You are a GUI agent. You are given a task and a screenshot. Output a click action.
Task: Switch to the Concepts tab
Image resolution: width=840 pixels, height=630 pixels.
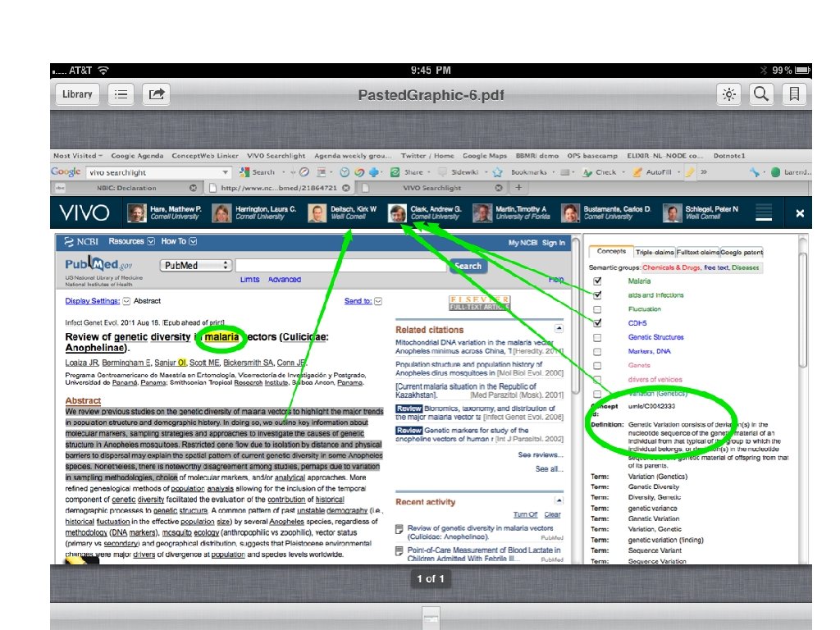tap(610, 251)
